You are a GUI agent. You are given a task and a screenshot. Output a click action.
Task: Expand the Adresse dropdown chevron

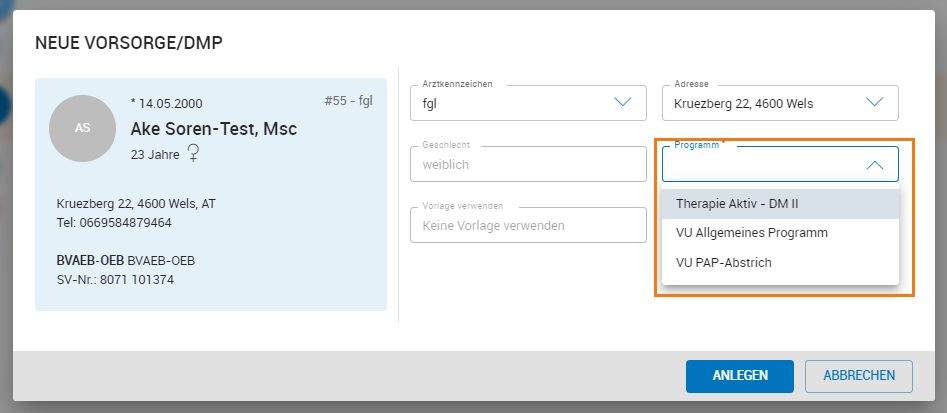coord(874,102)
